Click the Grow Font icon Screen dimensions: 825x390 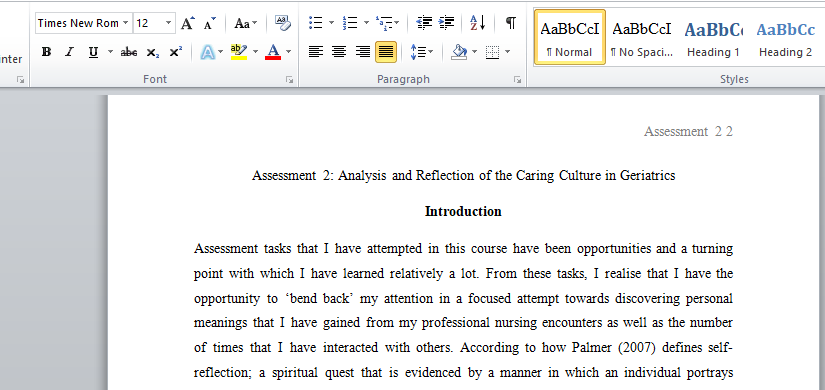[188, 23]
